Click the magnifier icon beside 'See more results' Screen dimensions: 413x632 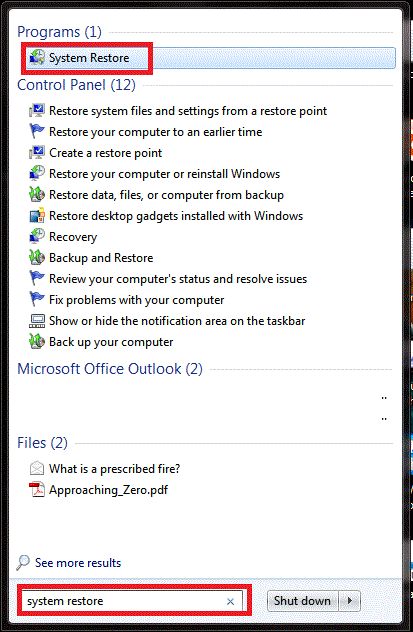(23, 563)
